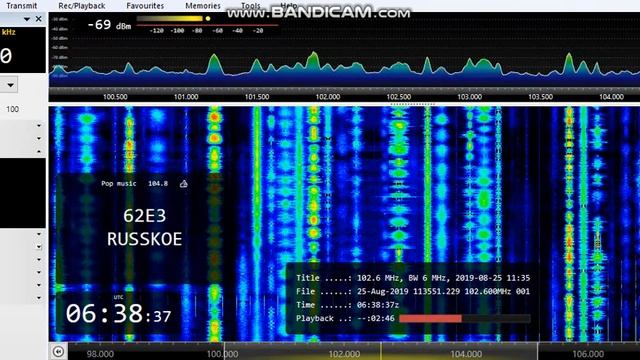Click the rewind icon beside the 98.000 label
Viewport: 640px width, 360px height.
click(x=58, y=351)
